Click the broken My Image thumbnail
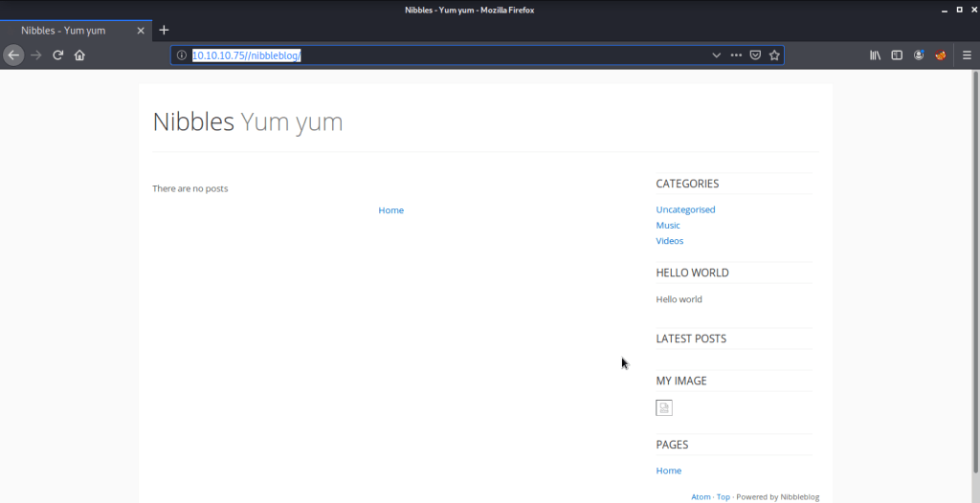Viewport: 980px width, 503px height. (664, 408)
